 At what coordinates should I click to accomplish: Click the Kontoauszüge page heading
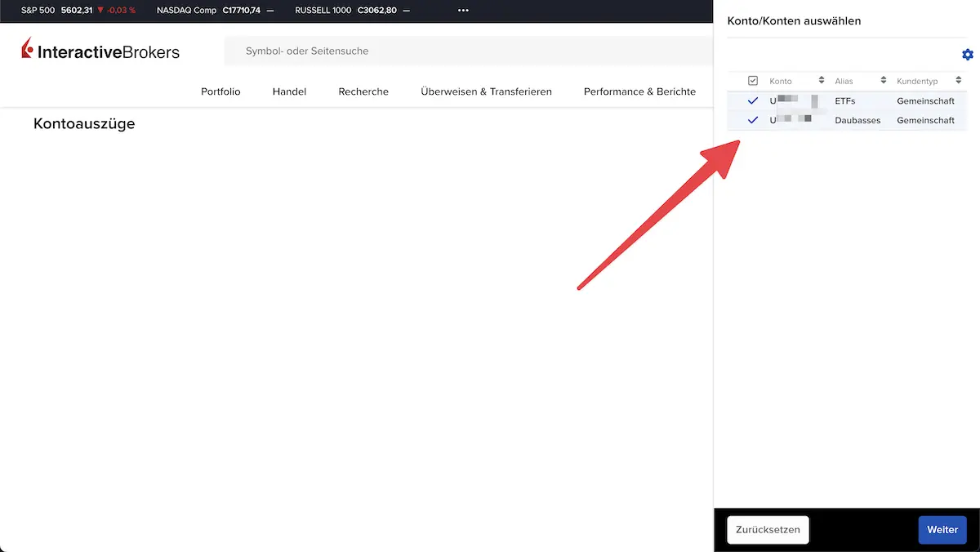click(84, 124)
